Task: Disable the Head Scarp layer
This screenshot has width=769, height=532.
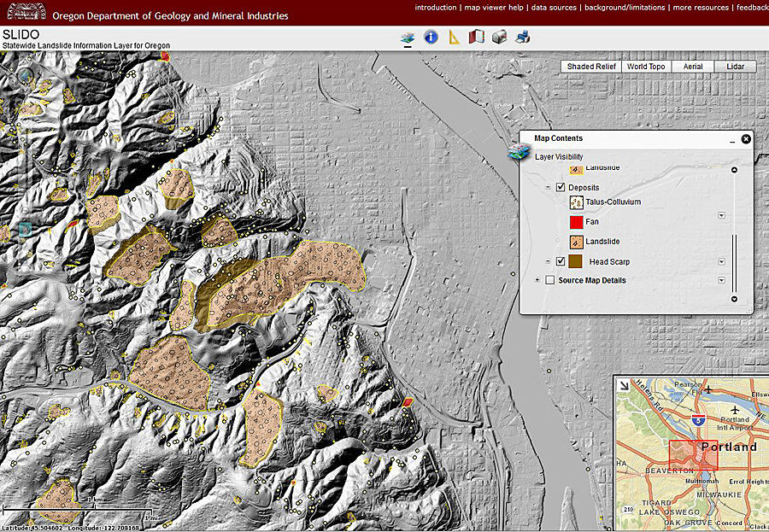Action: click(561, 261)
